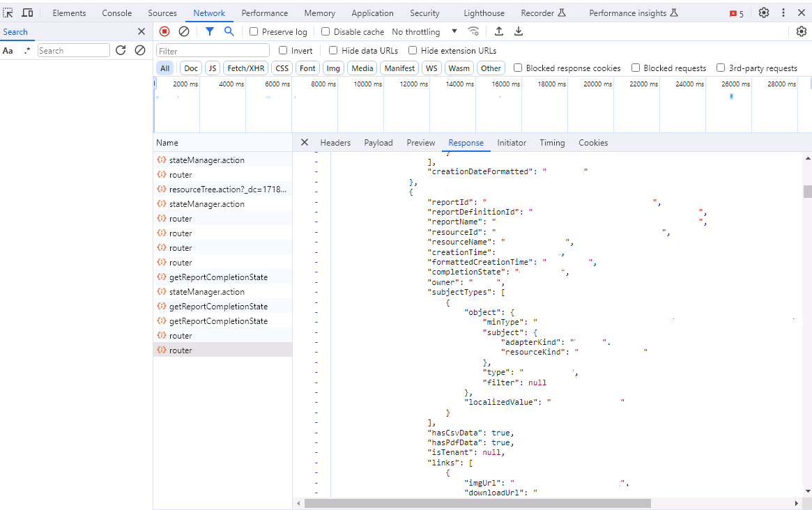The height and width of the screenshot is (510, 812).
Task: Filter requests by JS type
Action: (x=213, y=68)
